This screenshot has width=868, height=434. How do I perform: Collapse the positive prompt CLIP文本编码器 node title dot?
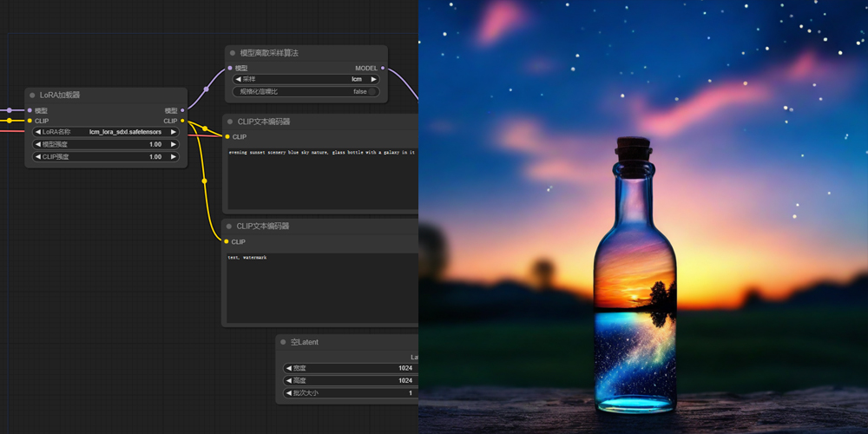tap(230, 122)
